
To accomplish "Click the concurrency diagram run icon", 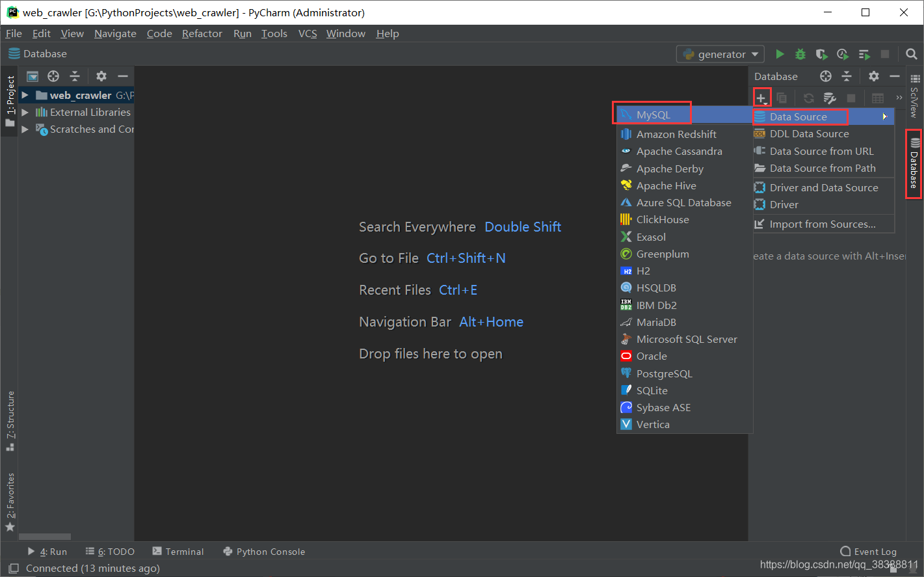I will tap(864, 54).
